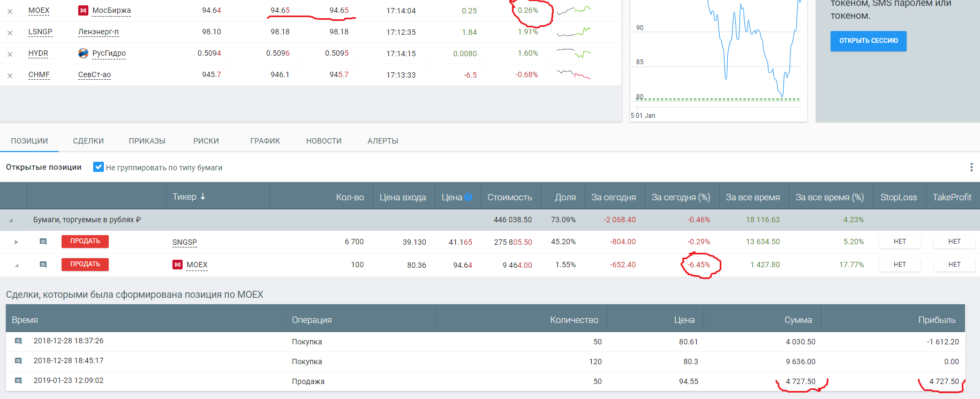Click the Тикер sort arrow
Image resolution: width=980 pixels, height=399 pixels.
click(x=203, y=197)
